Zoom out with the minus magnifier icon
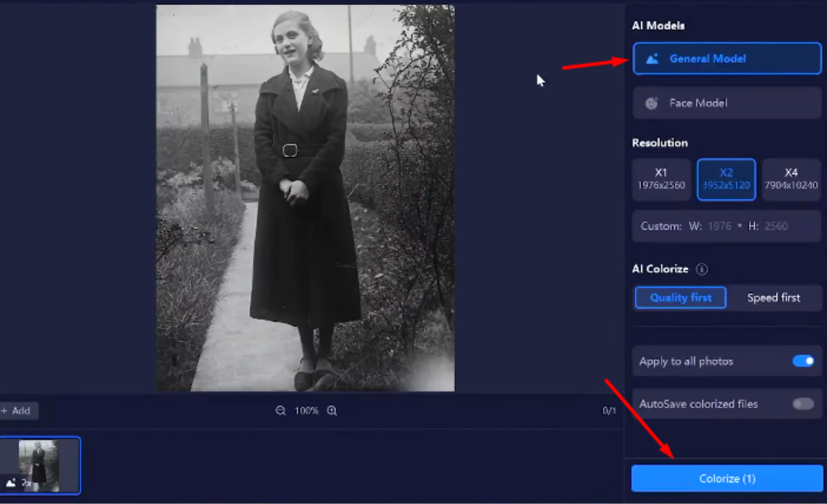 [x=281, y=411]
